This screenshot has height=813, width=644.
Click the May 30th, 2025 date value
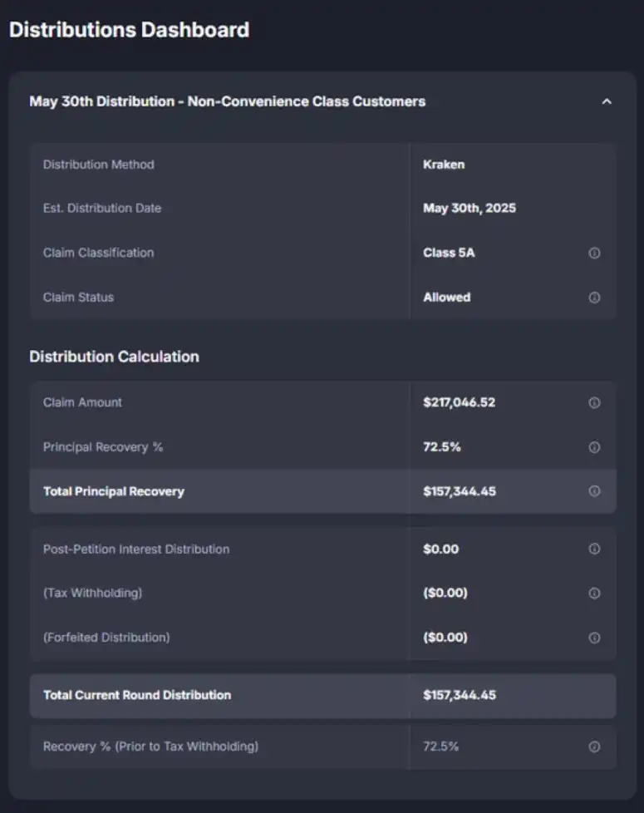469,209
